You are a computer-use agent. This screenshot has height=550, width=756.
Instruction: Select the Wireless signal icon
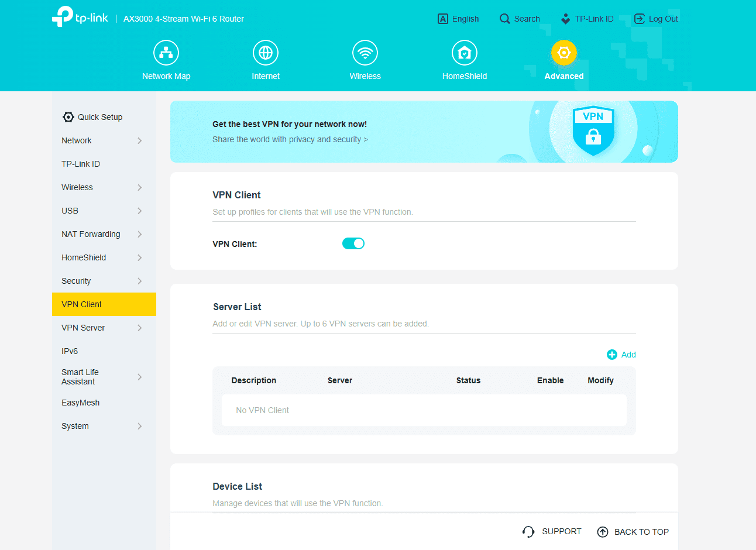[365, 52]
